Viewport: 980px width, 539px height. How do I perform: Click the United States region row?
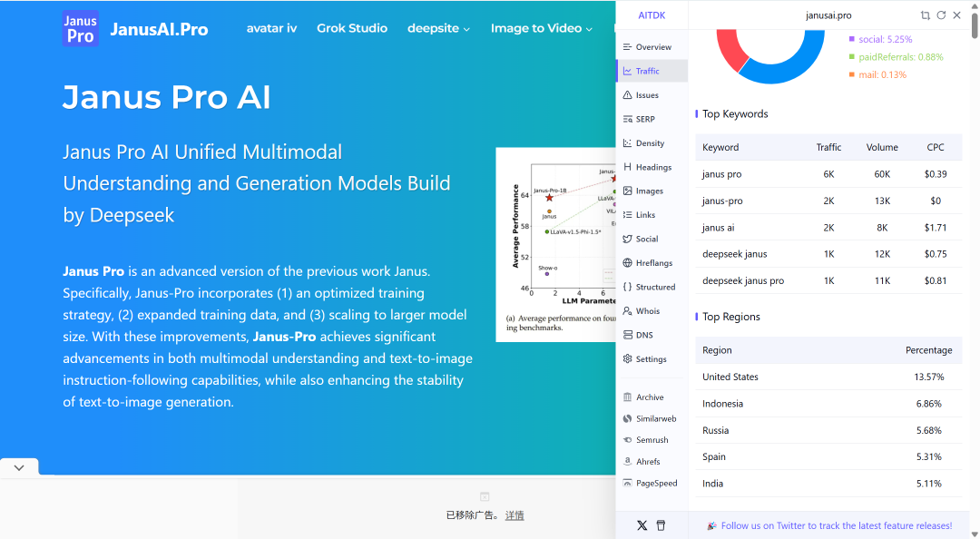coord(828,377)
